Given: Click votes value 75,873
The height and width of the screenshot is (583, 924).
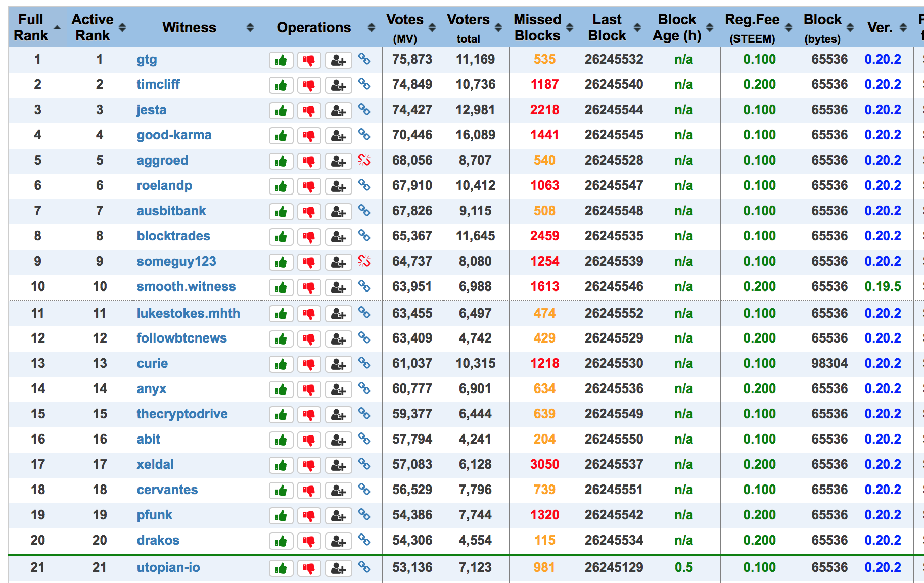Looking at the screenshot, I should (412, 59).
